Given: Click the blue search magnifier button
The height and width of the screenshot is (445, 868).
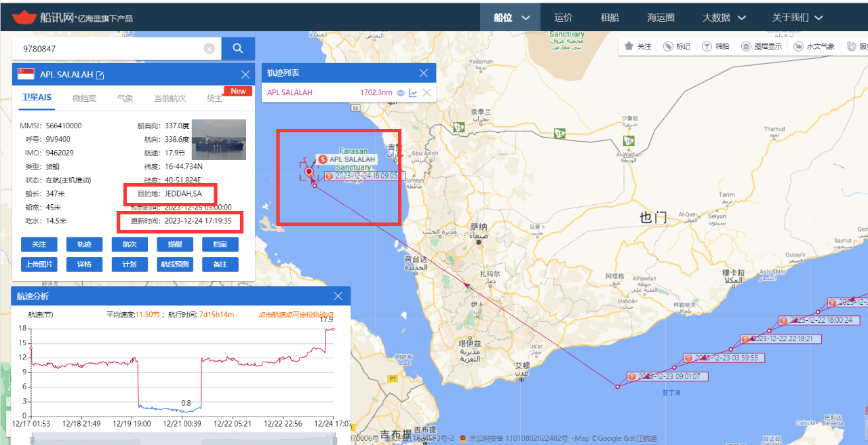Looking at the screenshot, I should click(237, 48).
